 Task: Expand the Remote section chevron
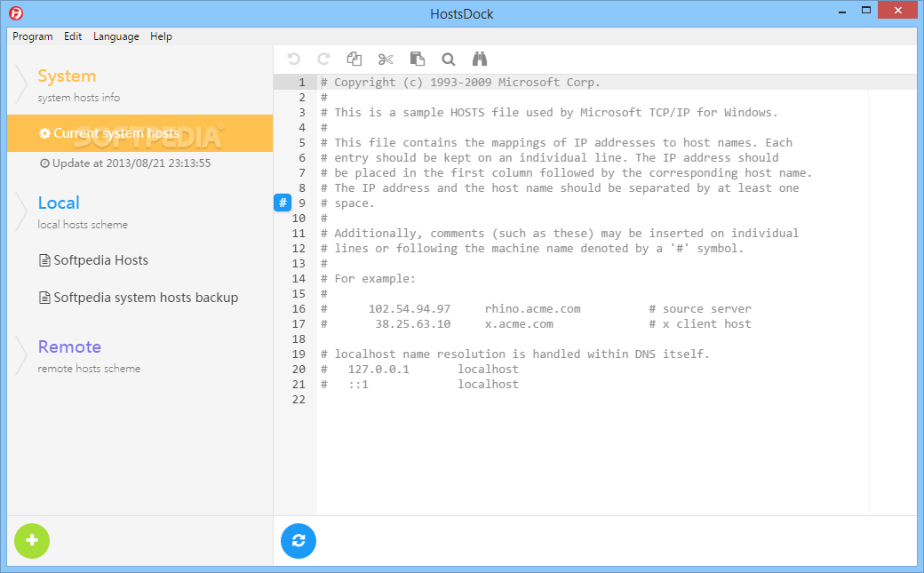pyautogui.click(x=21, y=354)
